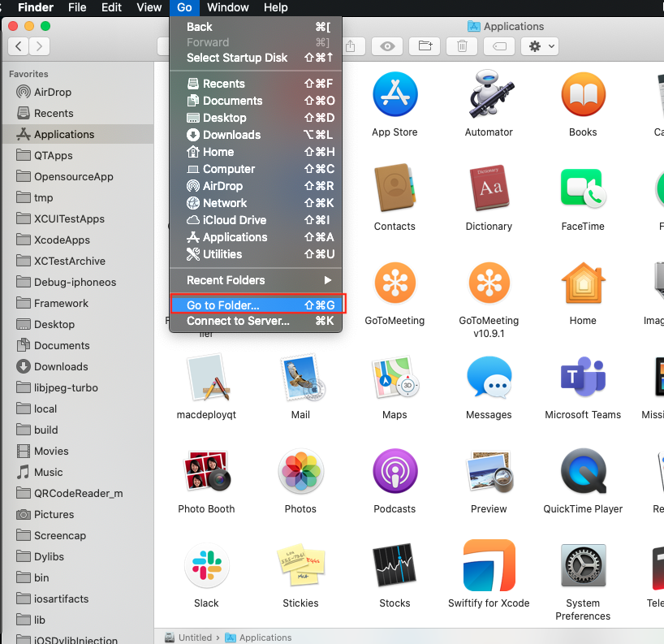Screen dimensions: 664x644
Task: Open the Edit menu in menu bar
Action: 111,7
